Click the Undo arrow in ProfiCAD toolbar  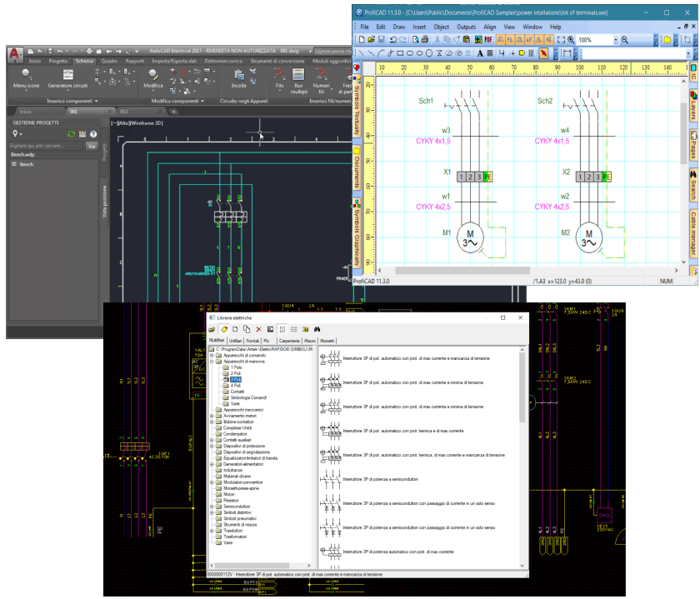click(x=393, y=40)
